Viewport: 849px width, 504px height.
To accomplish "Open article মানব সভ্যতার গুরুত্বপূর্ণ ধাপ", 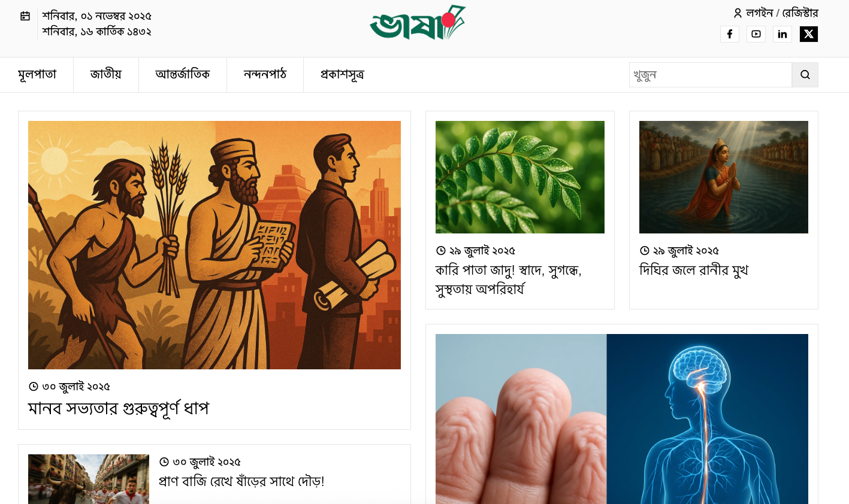I will tap(119, 408).
